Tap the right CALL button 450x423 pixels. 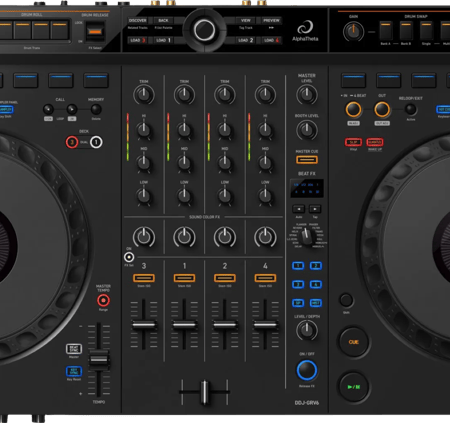click(x=72, y=109)
